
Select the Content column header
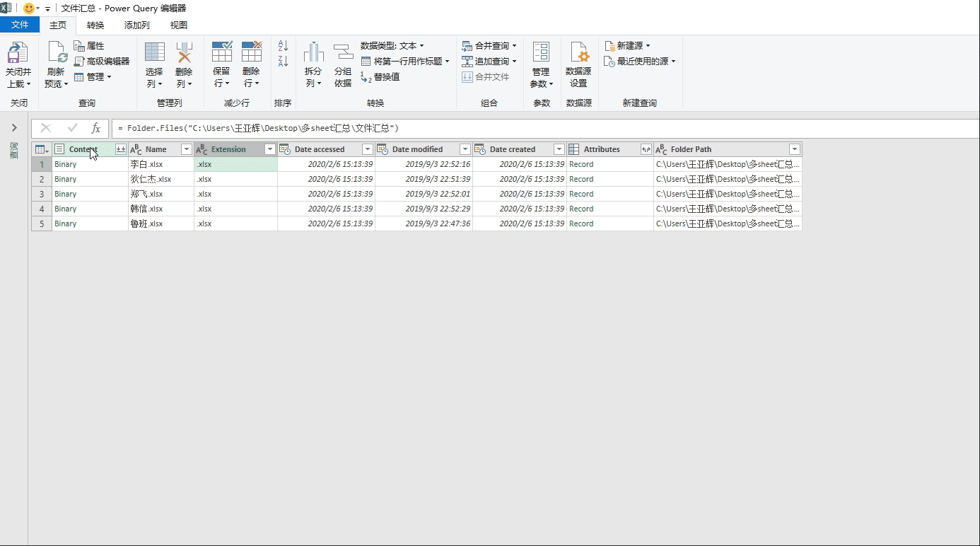83,149
